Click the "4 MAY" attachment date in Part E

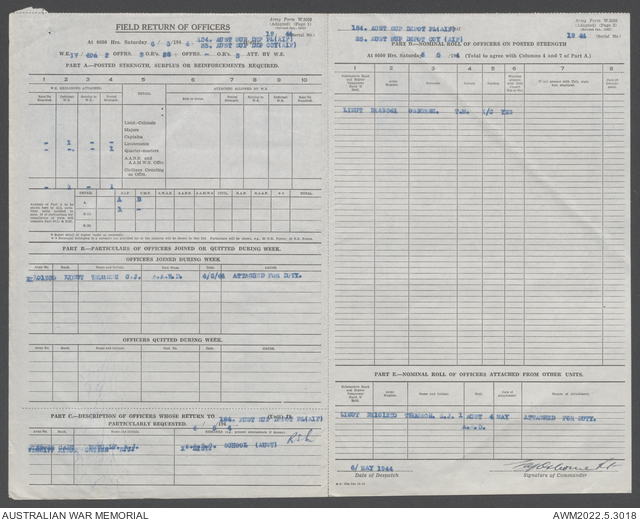[x=497, y=417]
